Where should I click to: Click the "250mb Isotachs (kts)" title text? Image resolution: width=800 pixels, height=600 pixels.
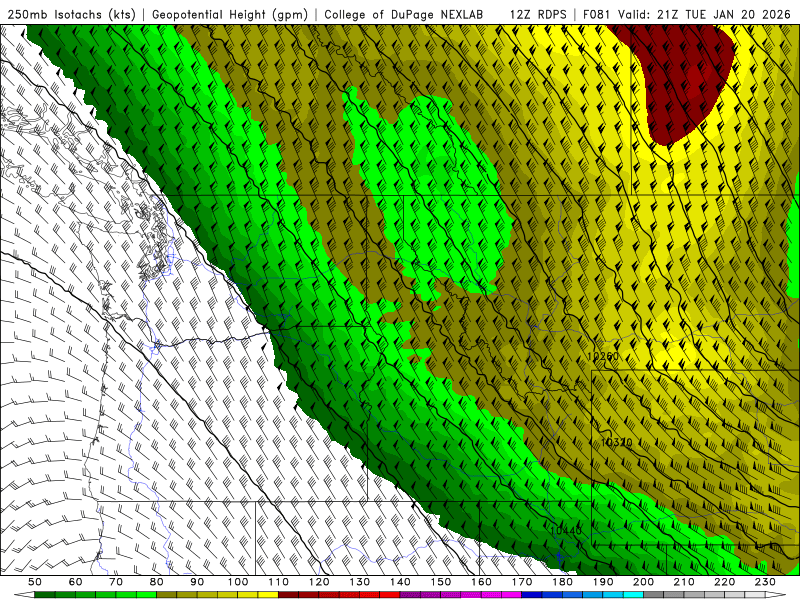click(72, 15)
